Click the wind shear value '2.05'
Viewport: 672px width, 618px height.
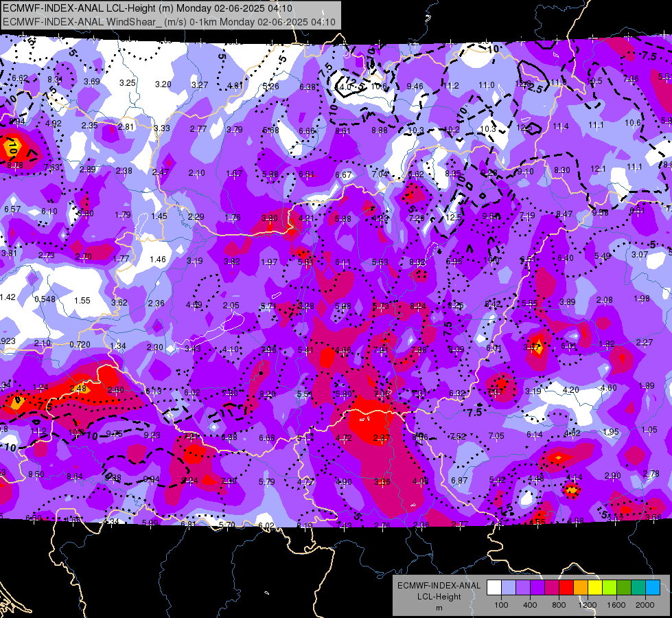pyautogui.click(x=231, y=306)
